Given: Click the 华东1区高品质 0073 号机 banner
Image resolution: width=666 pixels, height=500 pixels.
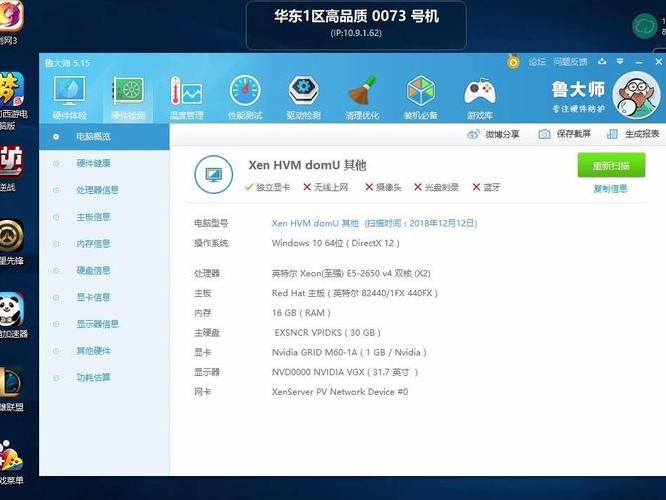Looking at the screenshot, I should coord(356,25).
